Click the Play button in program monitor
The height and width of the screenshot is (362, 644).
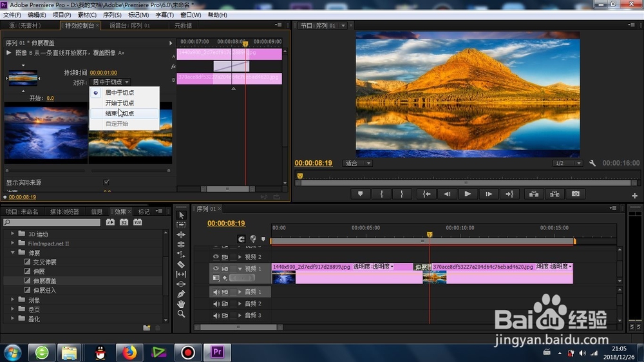click(468, 194)
